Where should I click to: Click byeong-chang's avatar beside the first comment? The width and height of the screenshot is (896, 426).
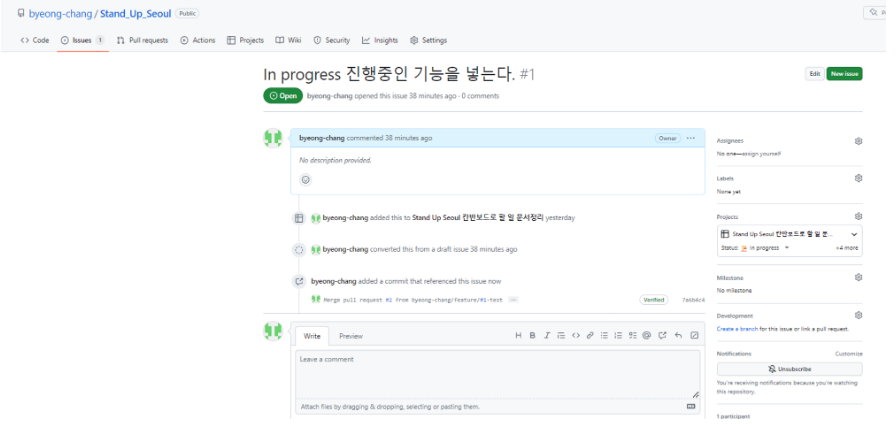click(x=273, y=138)
